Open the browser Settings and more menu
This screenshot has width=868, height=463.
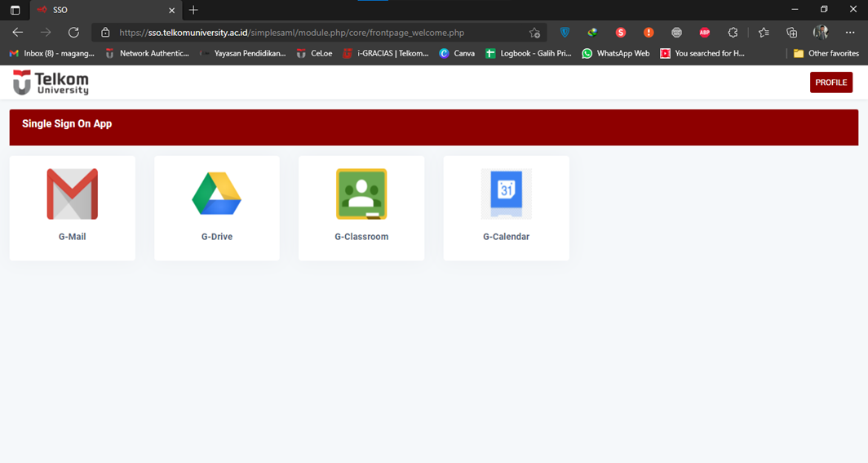(x=850, y=33)
